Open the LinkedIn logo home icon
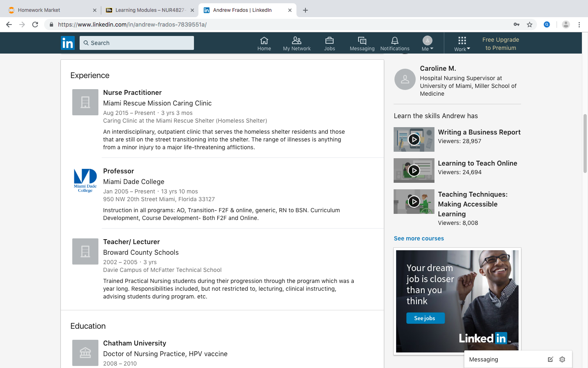Screen dimensions: 588x368 [x=68, y=43]
